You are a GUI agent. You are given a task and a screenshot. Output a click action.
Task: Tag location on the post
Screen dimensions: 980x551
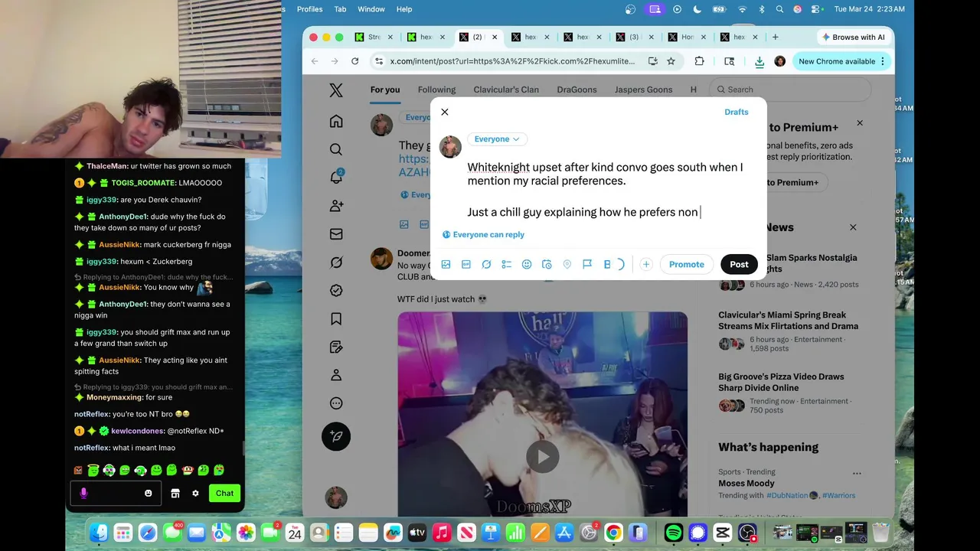tap(567, 264)
